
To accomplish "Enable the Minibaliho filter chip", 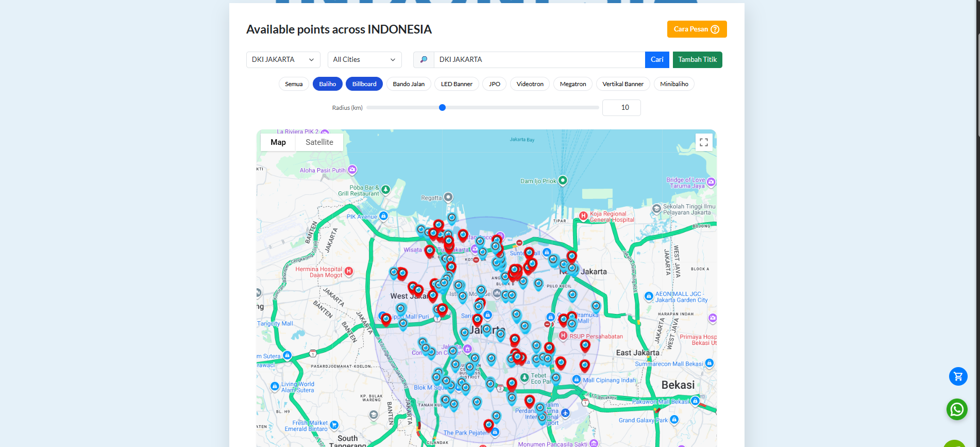I will (674, 84).
